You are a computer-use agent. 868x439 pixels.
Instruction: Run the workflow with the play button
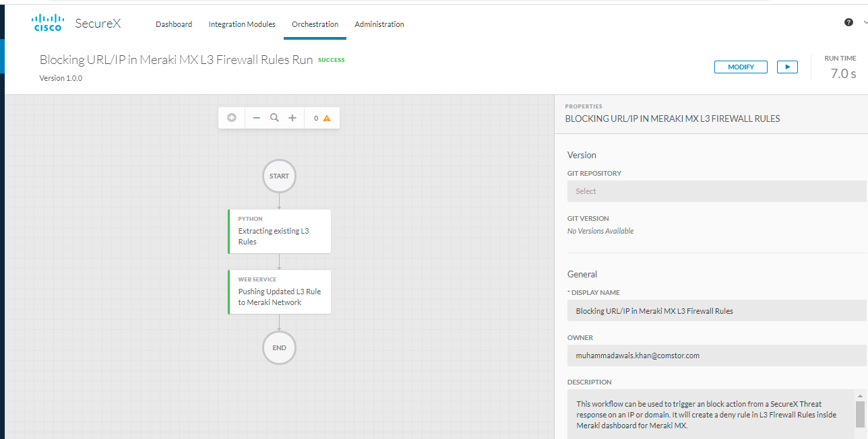787,67
